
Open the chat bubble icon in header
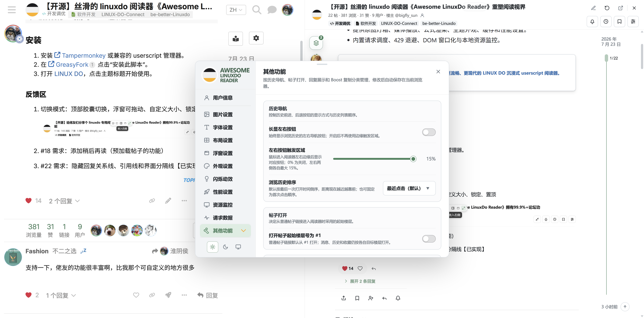(x=272, y=10)
